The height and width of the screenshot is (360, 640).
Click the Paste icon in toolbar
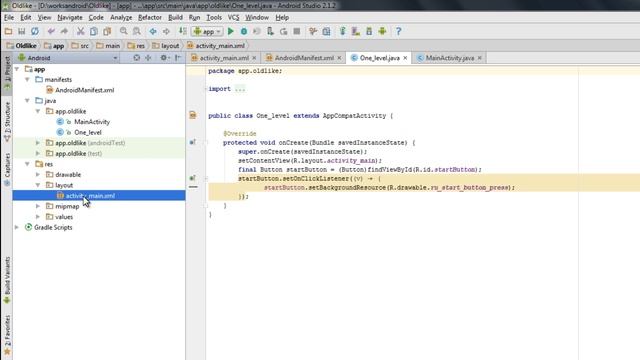tap(107, 31)
